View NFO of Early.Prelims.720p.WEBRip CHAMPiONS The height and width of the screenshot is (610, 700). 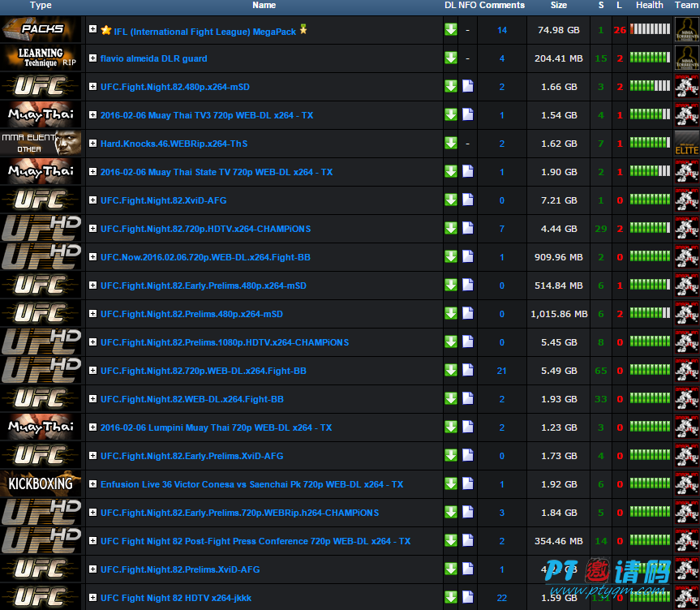(x=467, y=512)
